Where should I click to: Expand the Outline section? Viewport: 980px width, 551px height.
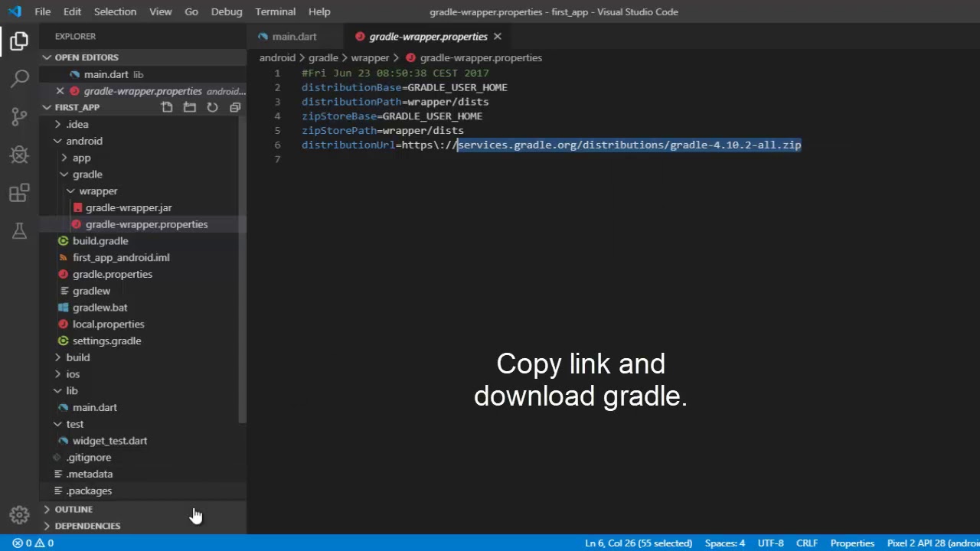tap(47, 509)
